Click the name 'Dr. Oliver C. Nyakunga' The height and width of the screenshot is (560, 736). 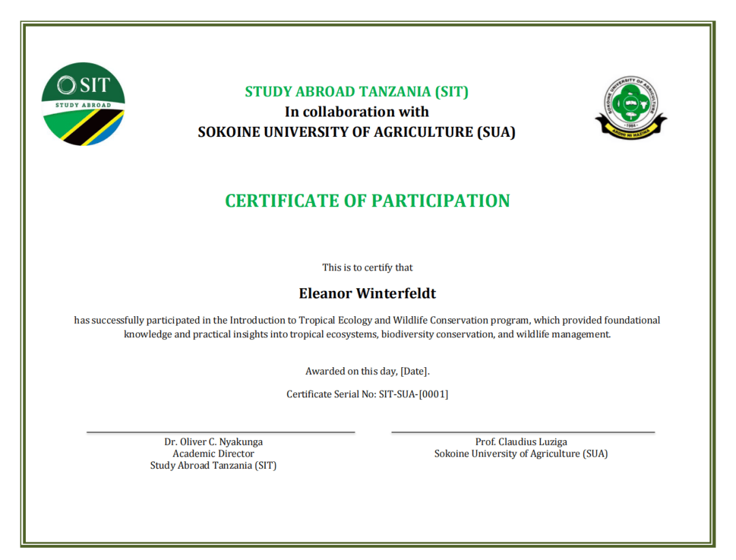[213, 441]
